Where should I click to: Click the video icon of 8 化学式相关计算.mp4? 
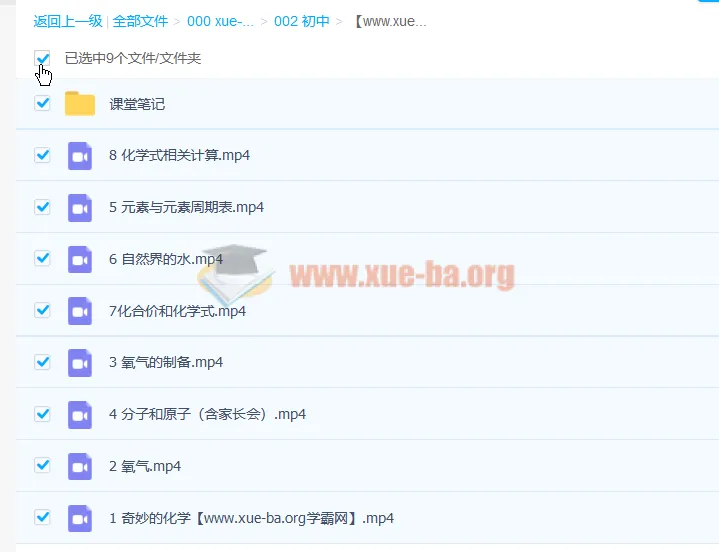point(80,156)
